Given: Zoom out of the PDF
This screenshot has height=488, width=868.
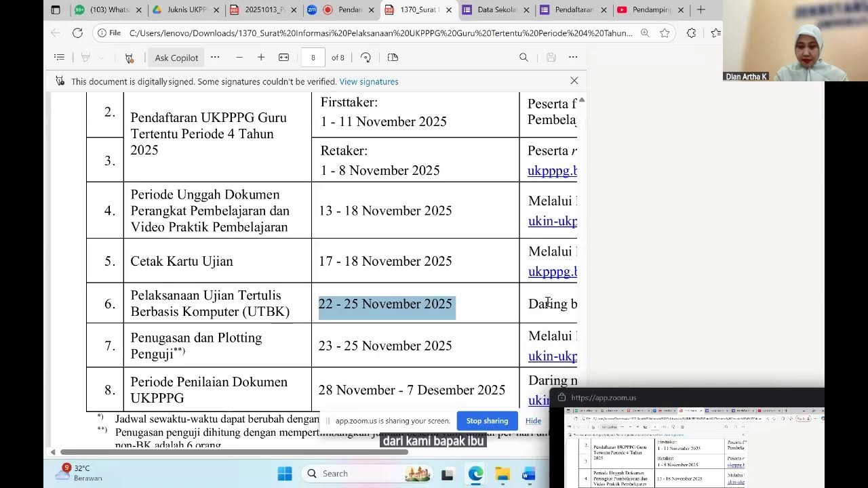Looking at the screenshot, I should pos(239,58).
